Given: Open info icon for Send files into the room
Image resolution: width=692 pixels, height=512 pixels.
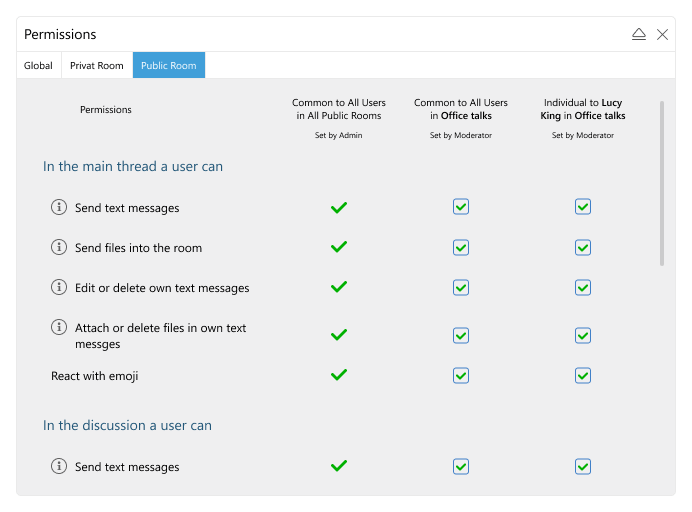Looking at the screenshot, I should (x=59, y=247).
